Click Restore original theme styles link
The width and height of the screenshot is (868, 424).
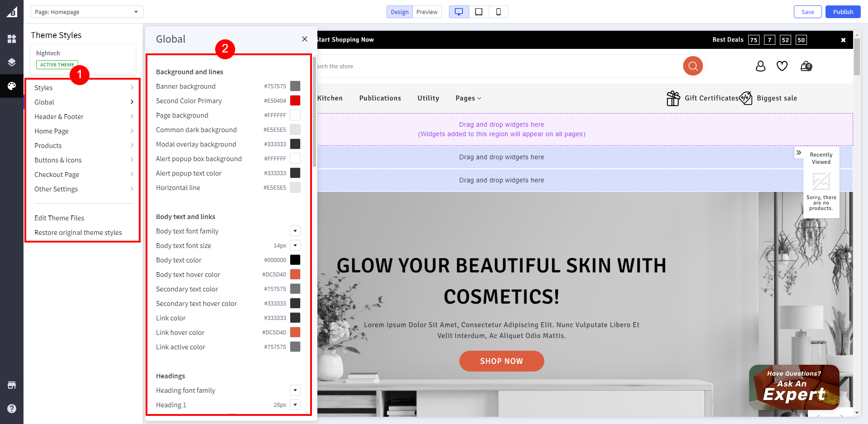click(78, 233)
